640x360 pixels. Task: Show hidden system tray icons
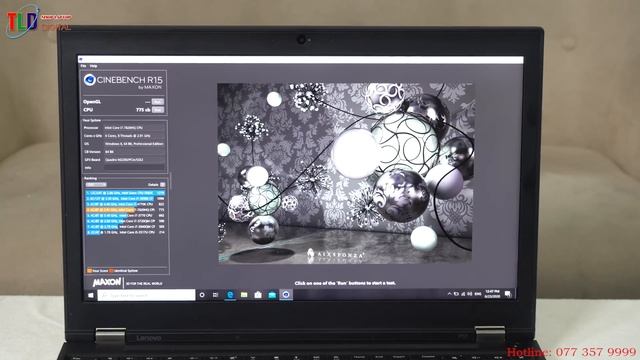tap(449, 294)
